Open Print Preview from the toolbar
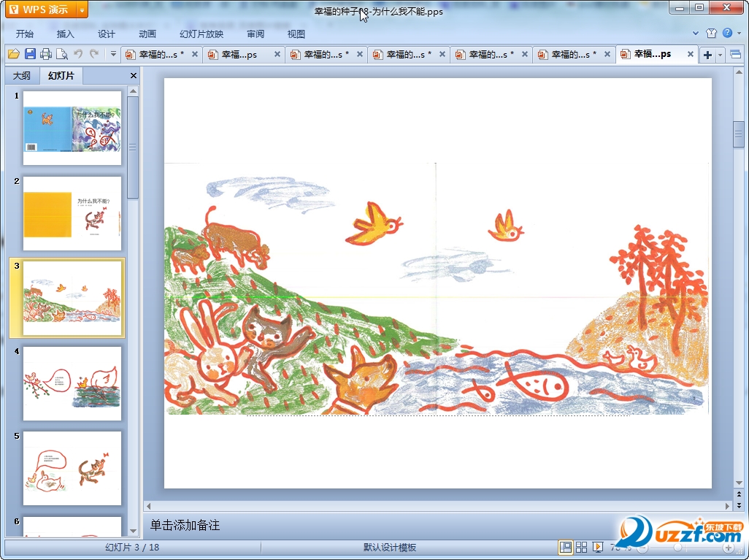749x560 pixels. [61, 54]
